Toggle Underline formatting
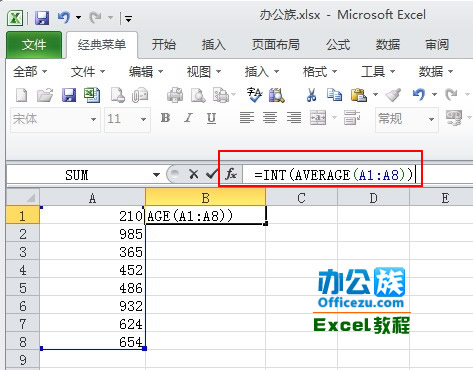The width and height of the screenshot is (473, 370). point(211,118)
